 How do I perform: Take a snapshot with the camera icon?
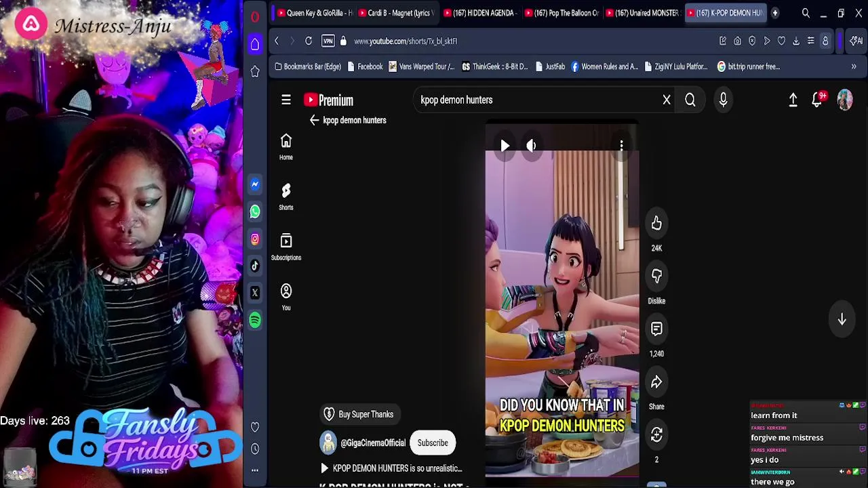737,41
